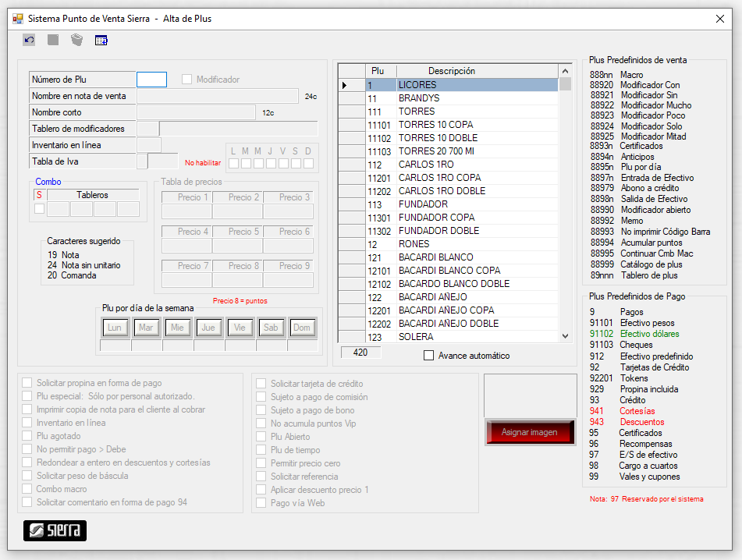
Task: Click the undo arrow toolbar icon
Action: (x=29, y=40)
